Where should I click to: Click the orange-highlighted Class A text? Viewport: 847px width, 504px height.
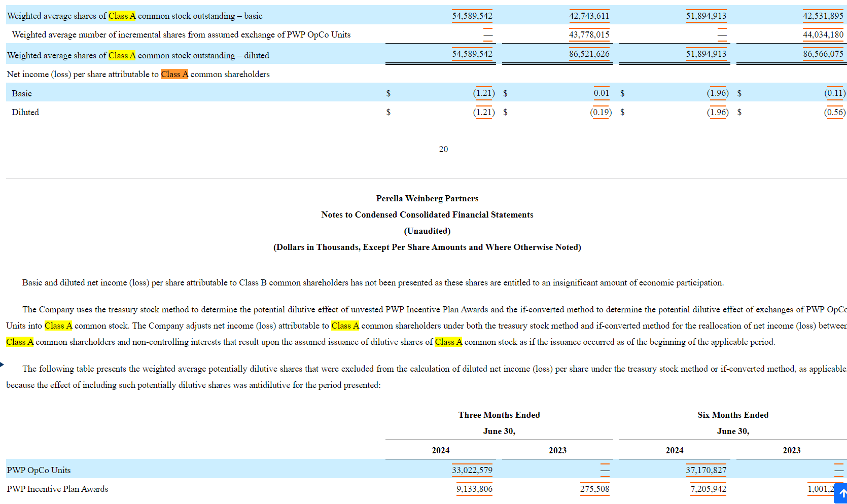[174, 74]
